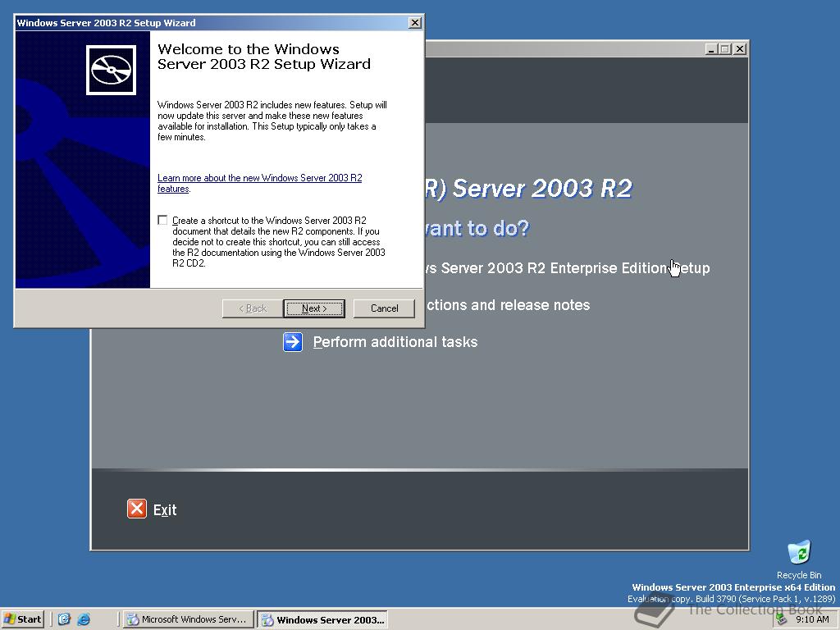
Task: Click the 9:10 AM clock
Action: pos(812,619)
